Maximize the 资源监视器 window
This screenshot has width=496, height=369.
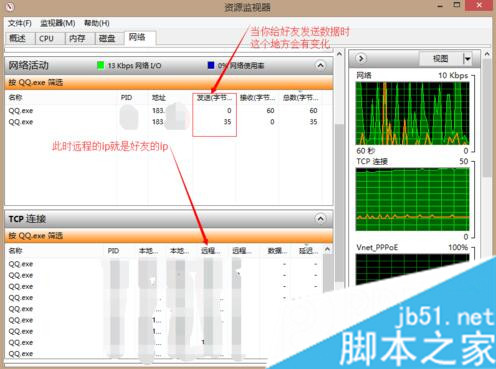coord(457,5)
